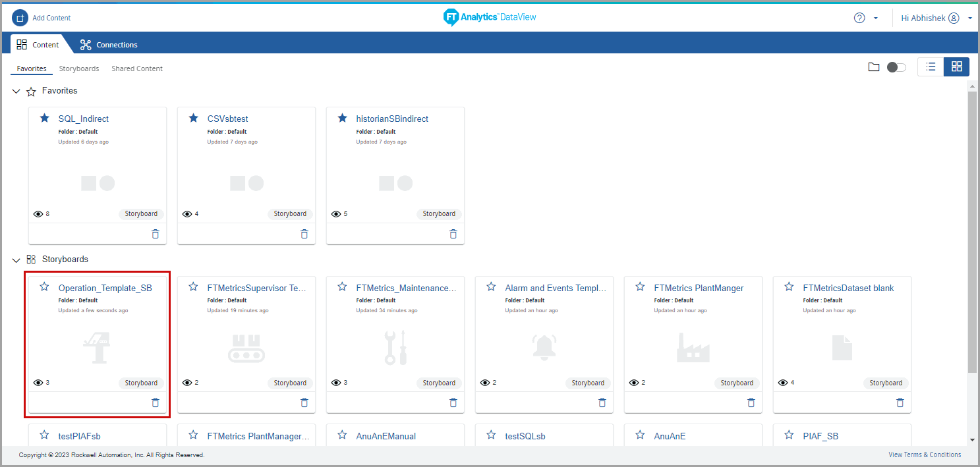
Task: Switch to grid view layout
Action: tap(957, 67)
